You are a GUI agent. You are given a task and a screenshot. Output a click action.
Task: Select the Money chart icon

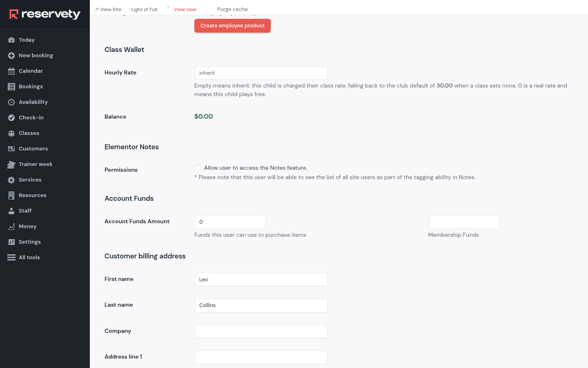point(11,227)
